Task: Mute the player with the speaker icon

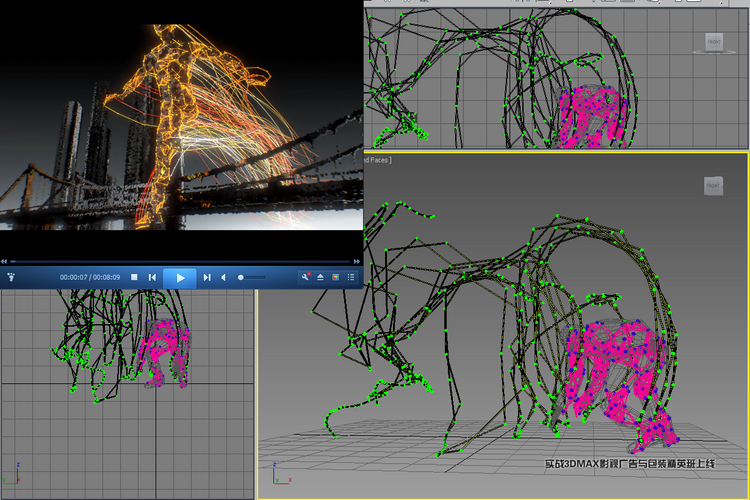Action: pos(223,278)
